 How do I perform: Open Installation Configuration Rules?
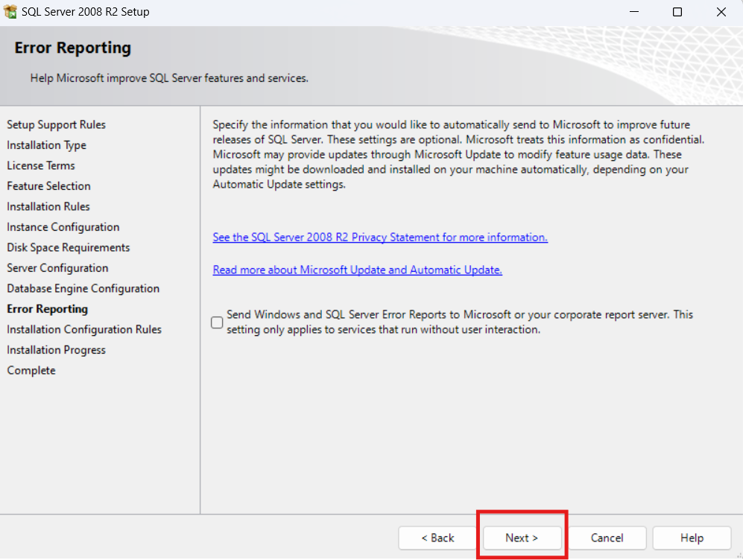pyautogui.click(x=84, y=329)
